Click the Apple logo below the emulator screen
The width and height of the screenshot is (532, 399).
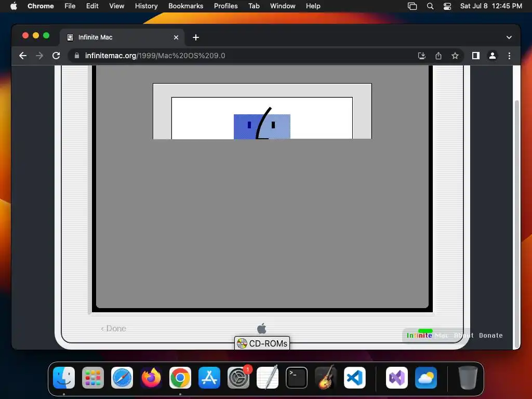262,328
